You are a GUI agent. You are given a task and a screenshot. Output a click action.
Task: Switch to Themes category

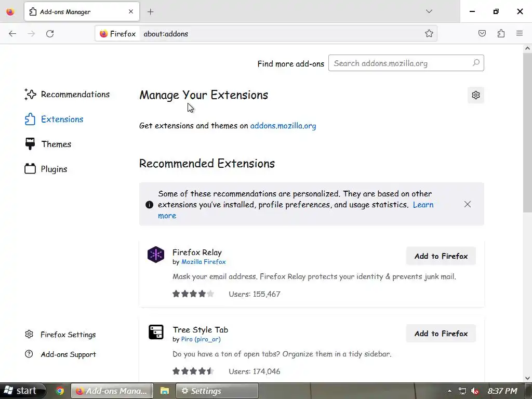pos(48,144)
